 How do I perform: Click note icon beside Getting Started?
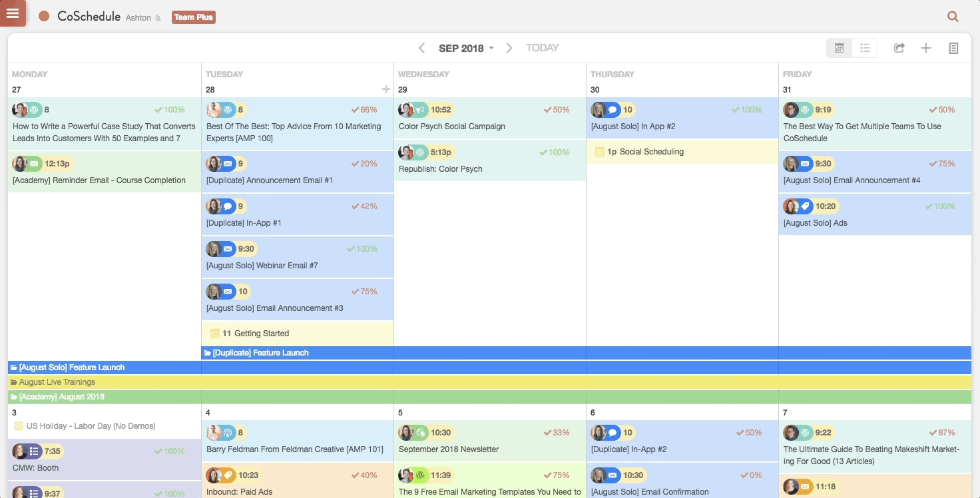click(214, 334)
